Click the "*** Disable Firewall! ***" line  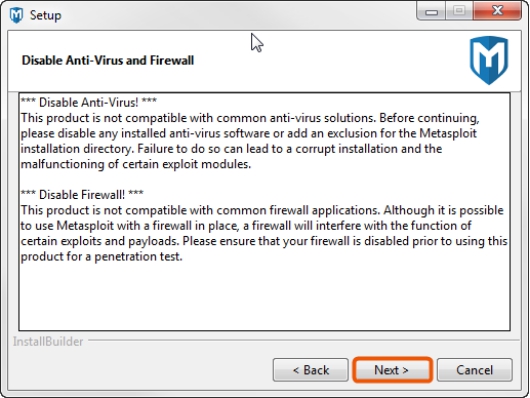click(x=82, y=194)
